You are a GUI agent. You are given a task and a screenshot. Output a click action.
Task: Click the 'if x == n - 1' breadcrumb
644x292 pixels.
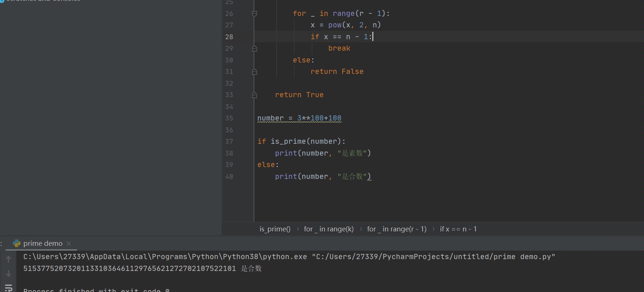pyautogui.click(x=458, y=229)
